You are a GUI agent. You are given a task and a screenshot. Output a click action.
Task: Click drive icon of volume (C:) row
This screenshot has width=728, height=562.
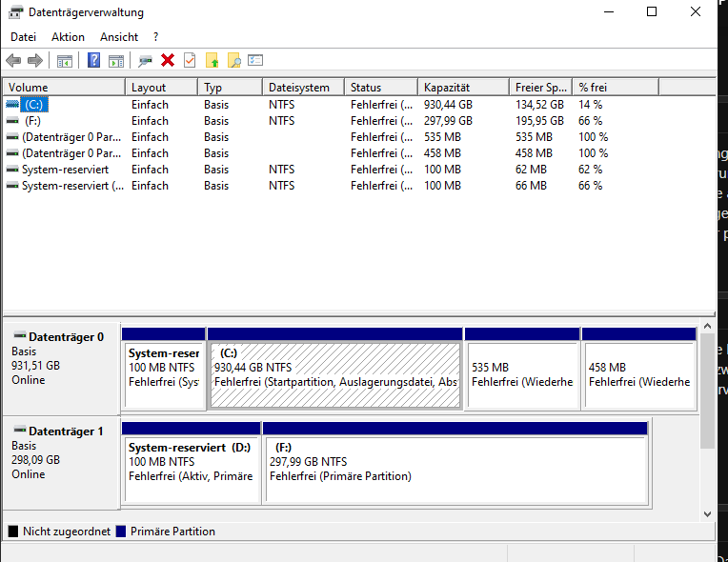(x=12, y=105)
